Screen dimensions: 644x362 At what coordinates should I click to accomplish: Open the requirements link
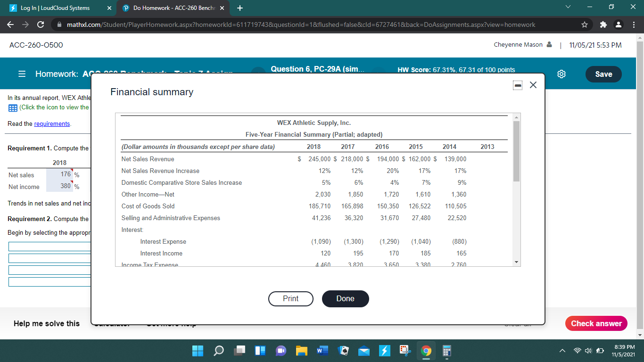[x=52, y=123]
